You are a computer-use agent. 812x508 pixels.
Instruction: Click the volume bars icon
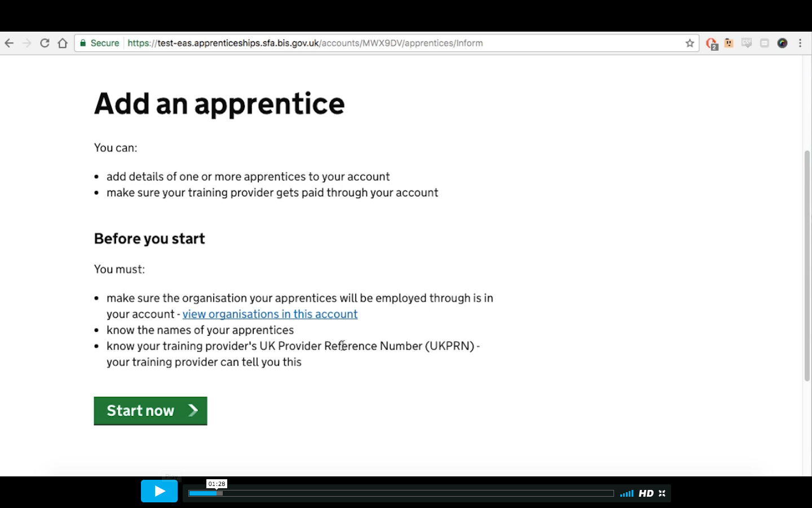point(626,493)
